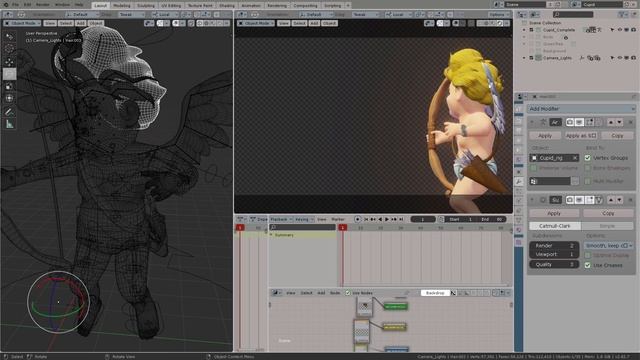This screenshot has width=640, height=360.
Task: Click the rotation navigation gizmo in left viewport
Action: [58, 302]
